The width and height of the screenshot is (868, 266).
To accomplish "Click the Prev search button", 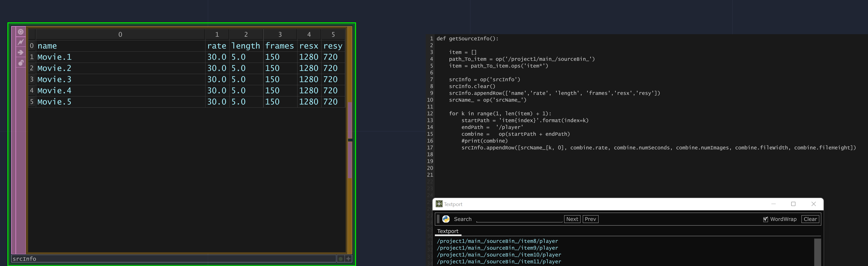I will coord(590,219).
